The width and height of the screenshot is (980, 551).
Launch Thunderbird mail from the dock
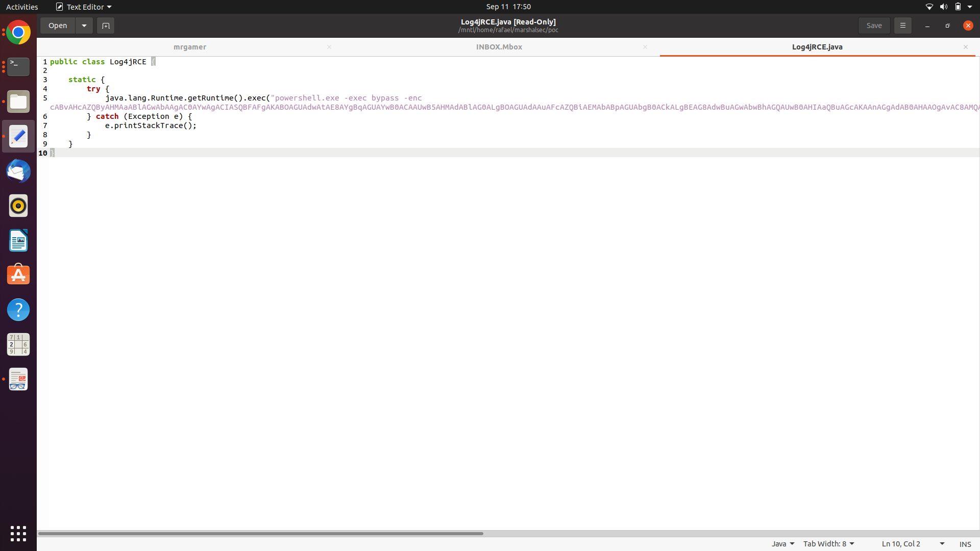click(18, 171)
